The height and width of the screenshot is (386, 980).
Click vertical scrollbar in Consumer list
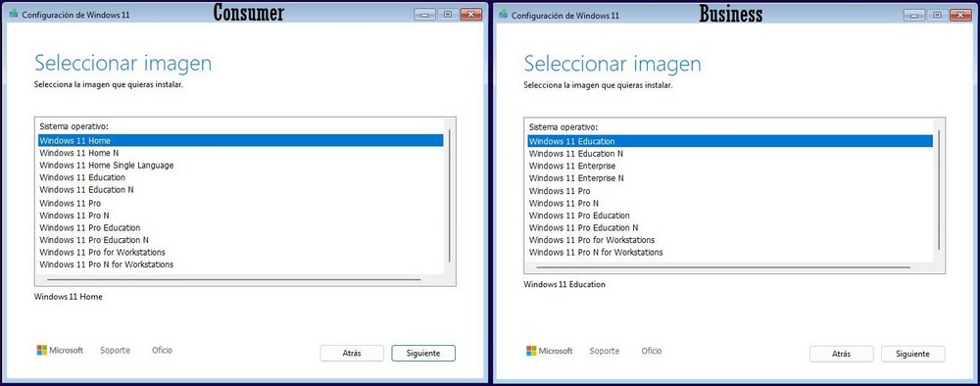click(450, 196)
